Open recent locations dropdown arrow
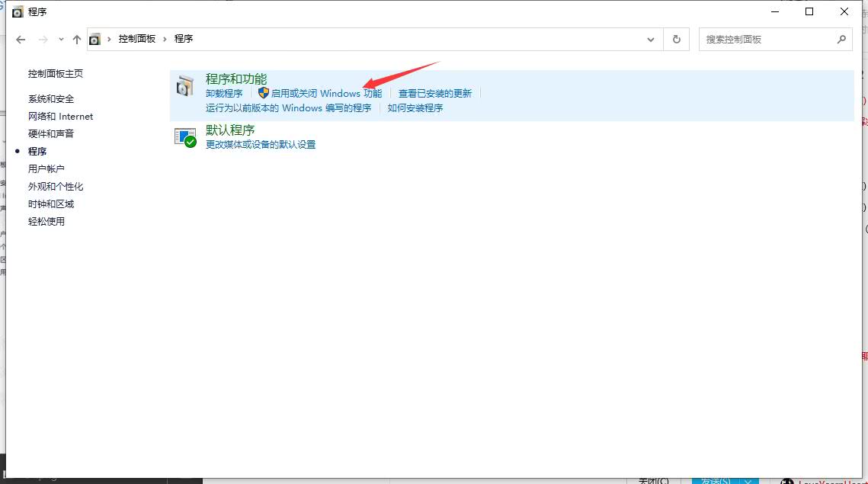 point(61,40)
